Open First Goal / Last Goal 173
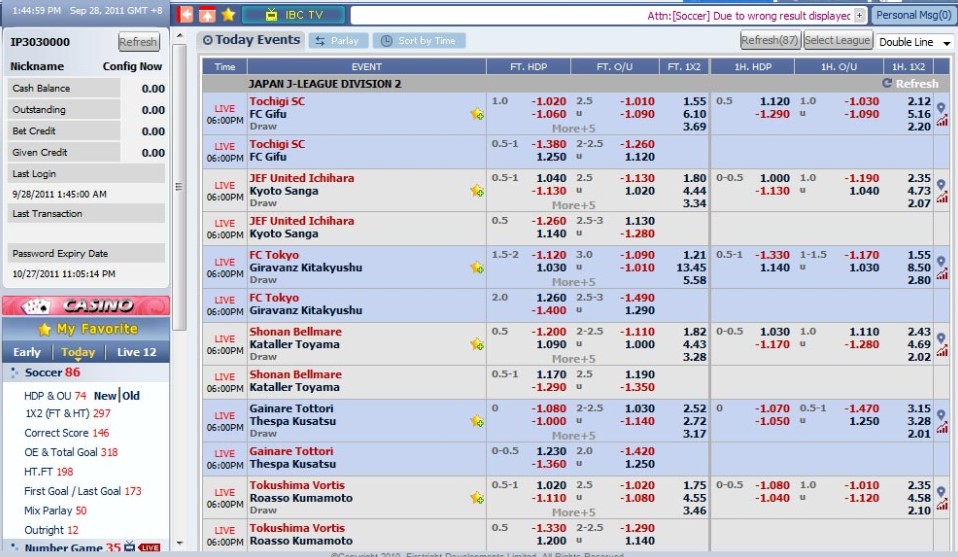This screenshot has width=958, height=557. pos(82,491)
